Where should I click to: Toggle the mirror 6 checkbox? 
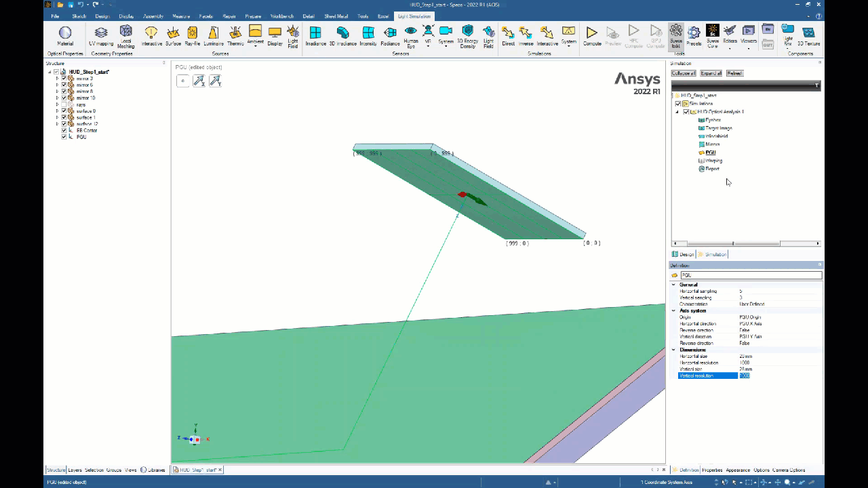click(x=64, y=85)
